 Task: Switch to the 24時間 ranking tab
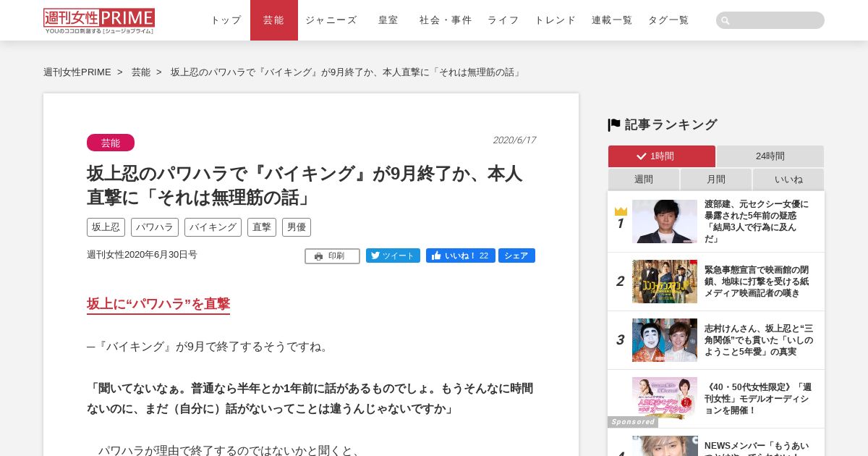click(770, 156)
